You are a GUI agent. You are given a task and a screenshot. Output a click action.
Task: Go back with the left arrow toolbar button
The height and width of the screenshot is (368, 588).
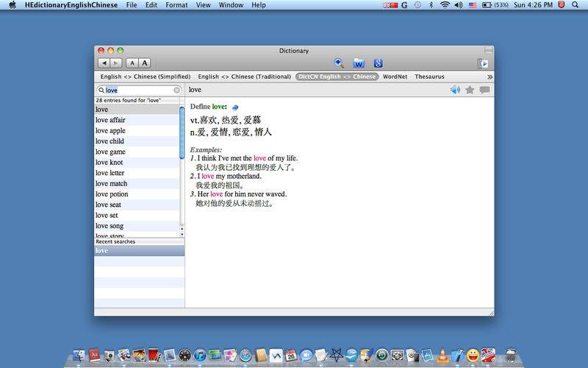[104, 63]
